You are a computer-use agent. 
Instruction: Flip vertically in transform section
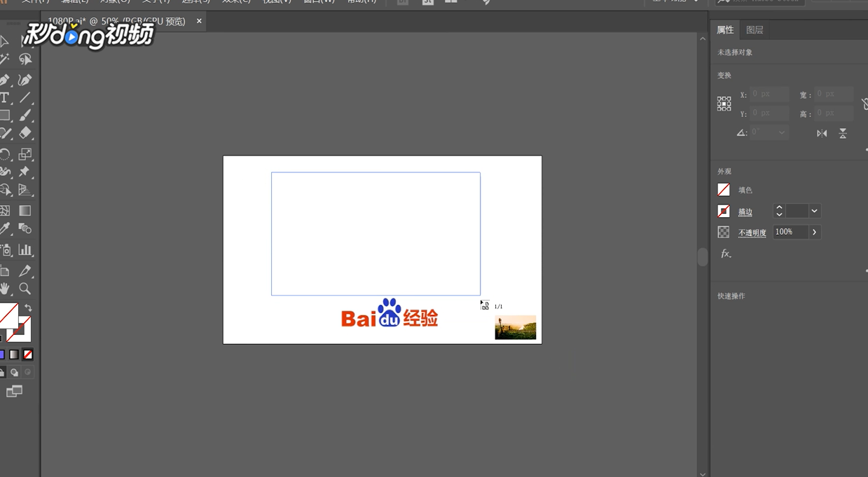(x=843, y=133)
